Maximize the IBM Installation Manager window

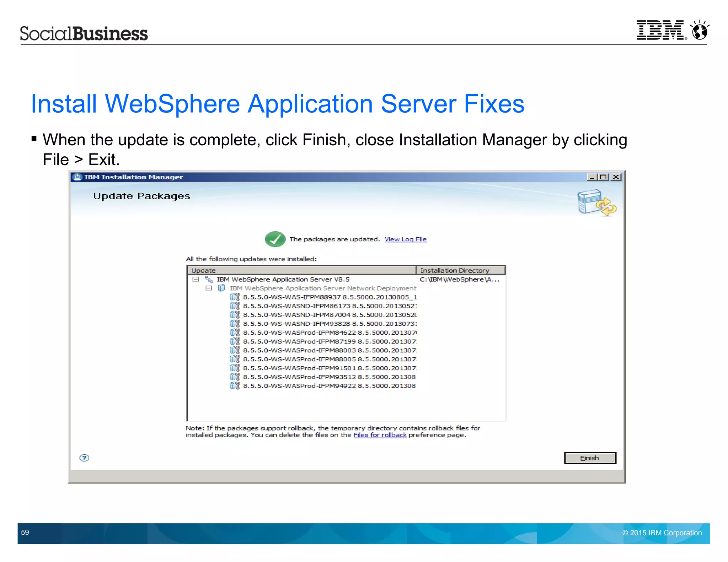coord(604,177)
